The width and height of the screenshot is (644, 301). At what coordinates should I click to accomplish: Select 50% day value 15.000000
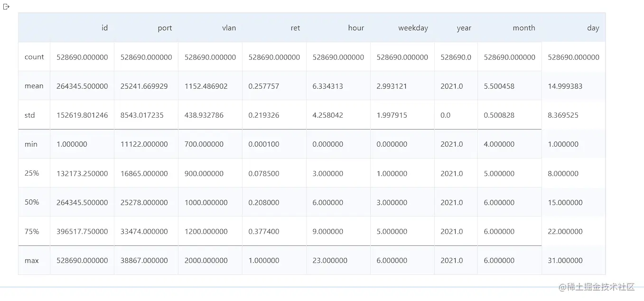[565, 203]
